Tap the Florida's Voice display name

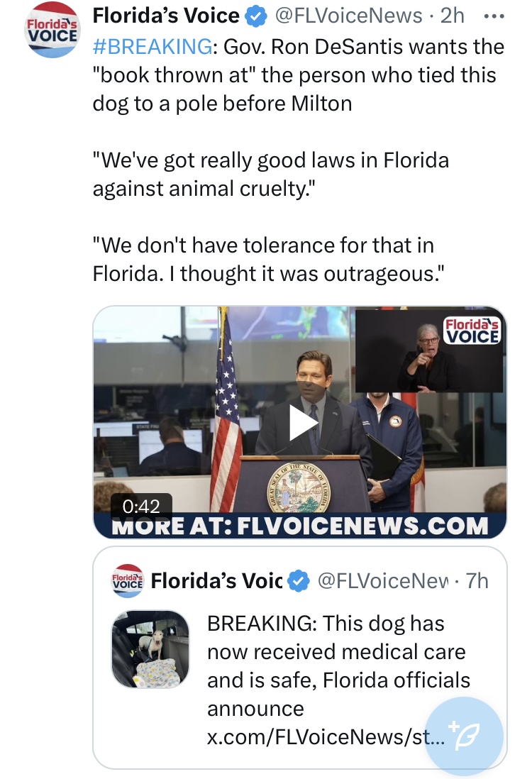166,16
